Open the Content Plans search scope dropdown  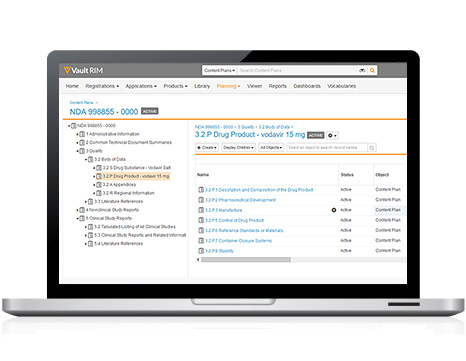click(x=220, y=70)
